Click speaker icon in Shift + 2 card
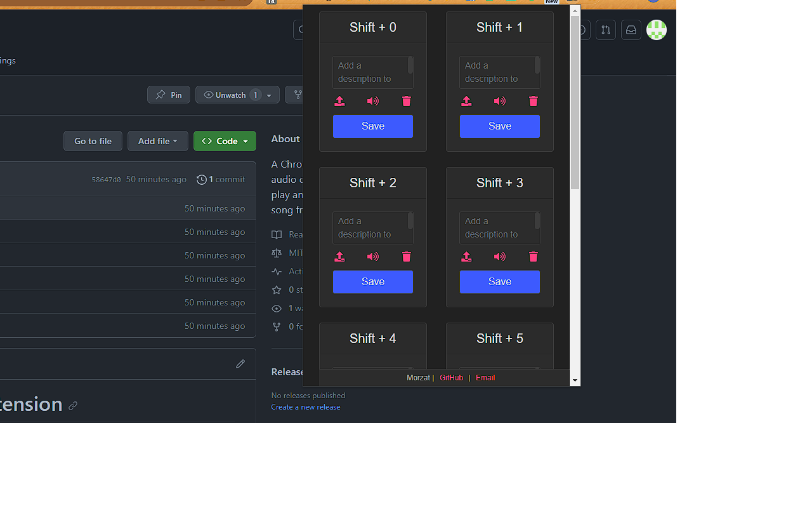 point(373,257)
